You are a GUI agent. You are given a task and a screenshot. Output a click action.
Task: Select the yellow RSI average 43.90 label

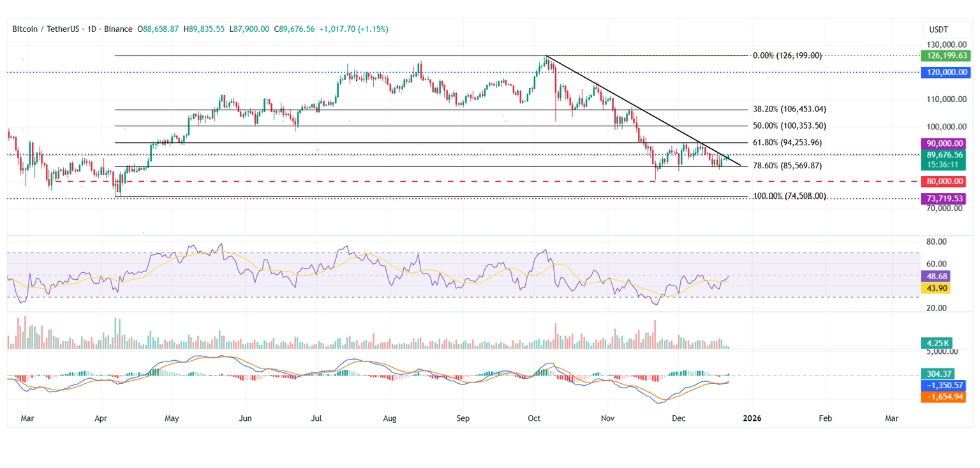pyautogui.click(x=937, y=288)
